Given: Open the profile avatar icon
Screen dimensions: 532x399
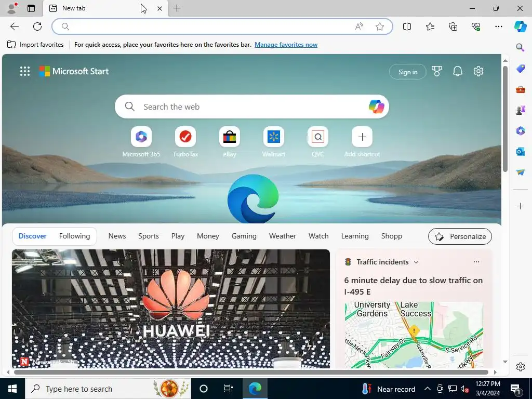Looking at the screenshot, I should click(12, 8).
